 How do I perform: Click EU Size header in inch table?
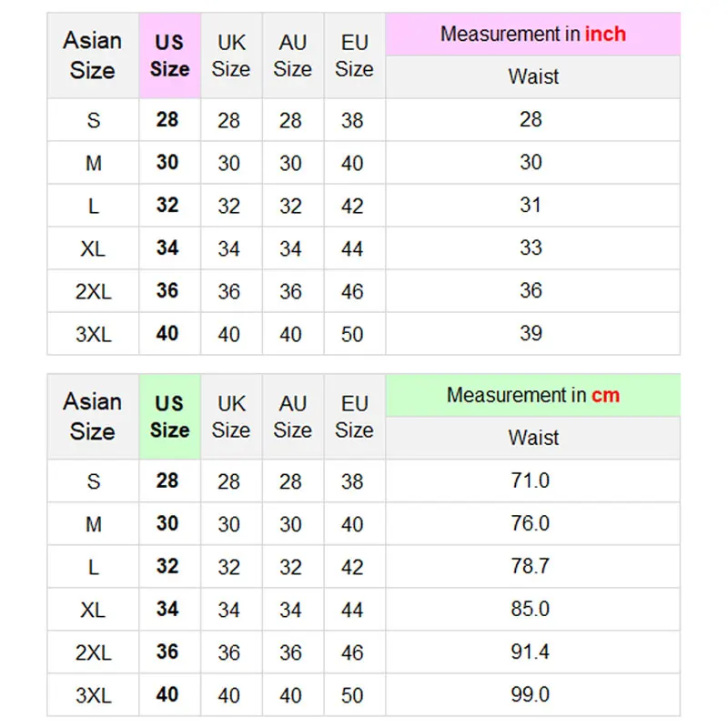click(354, 56)
